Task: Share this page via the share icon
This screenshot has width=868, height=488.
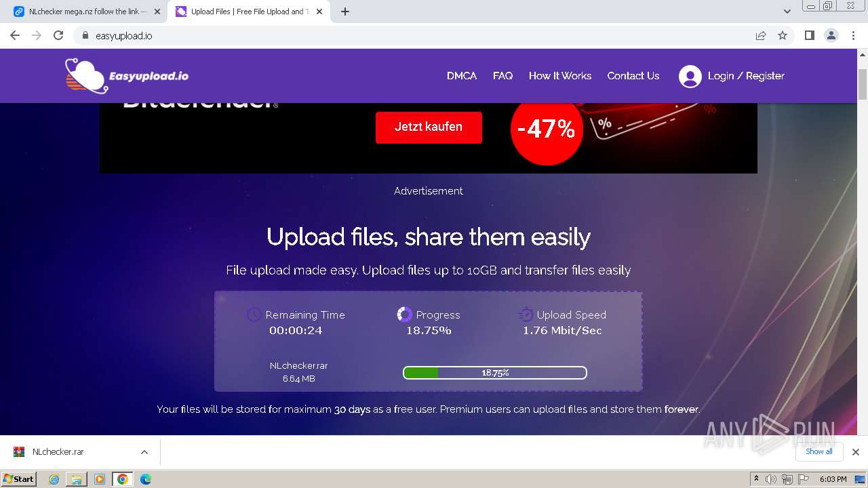Action: [x=761, y=35]
